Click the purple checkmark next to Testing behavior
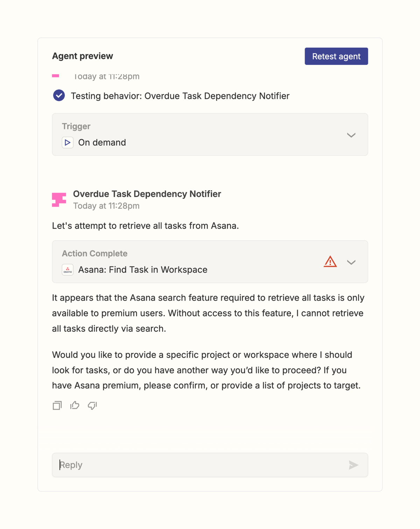This screenshot has height=529, width=420. click(x=59, y=95)
